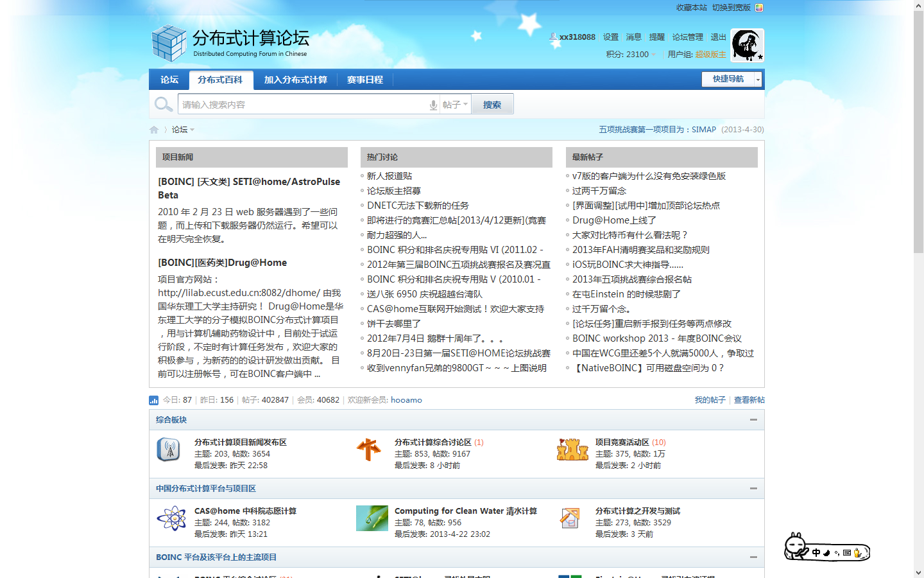Open the user avatar image
Image resolution: width=924 pixels, height=578 pixels.
748,45
